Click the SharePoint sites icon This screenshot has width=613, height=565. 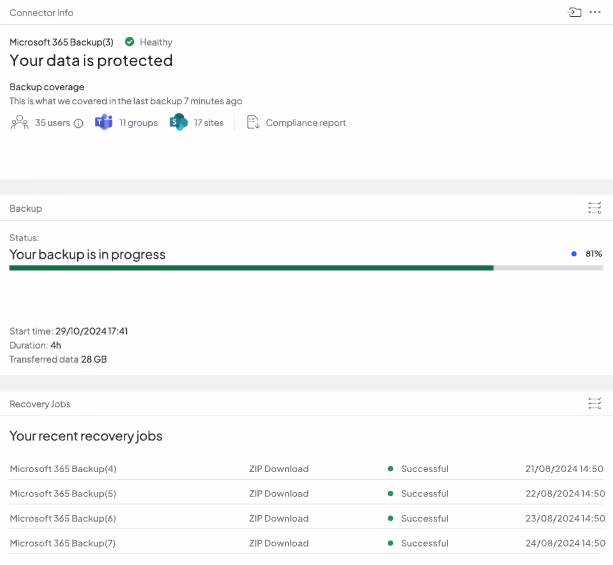click(x=179, y=122)
